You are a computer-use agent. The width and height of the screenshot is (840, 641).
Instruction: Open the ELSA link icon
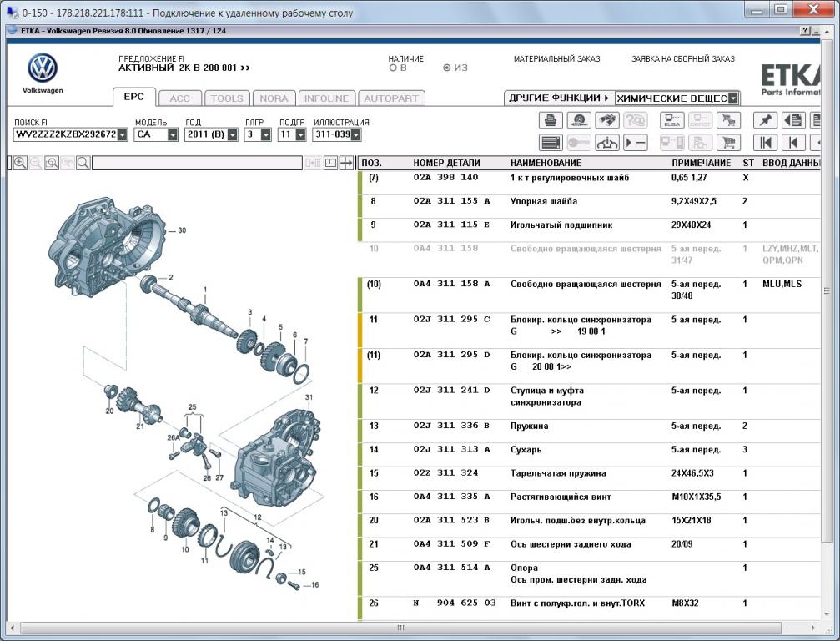point(671,120)
